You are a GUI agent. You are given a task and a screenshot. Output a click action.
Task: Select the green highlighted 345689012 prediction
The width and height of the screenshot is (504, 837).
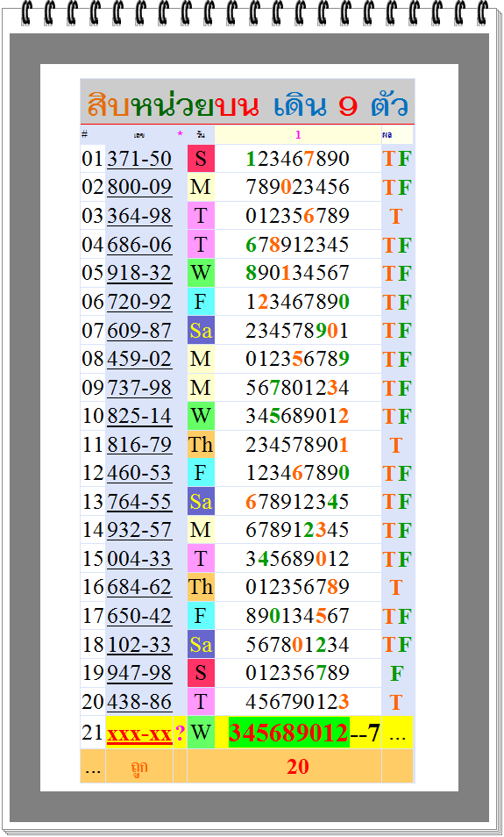(288, 733)
